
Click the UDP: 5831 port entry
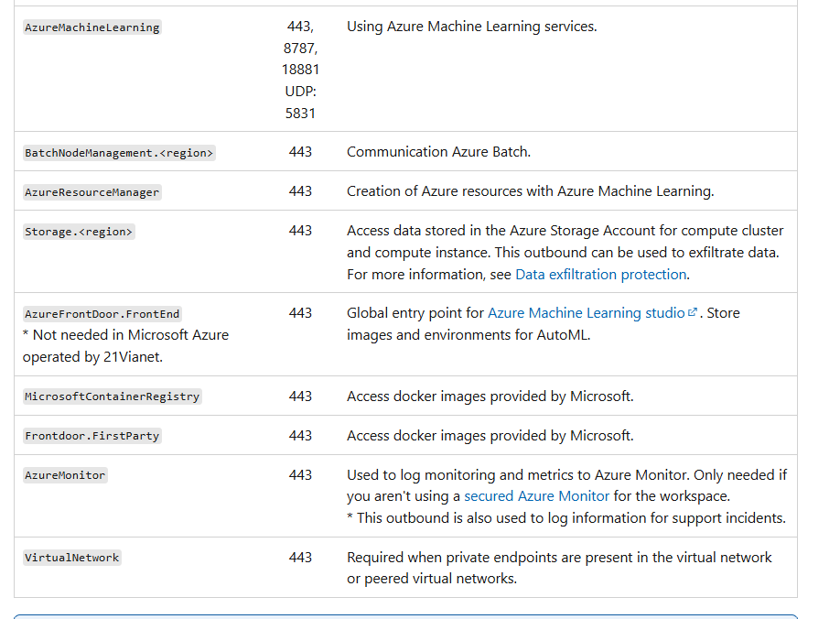click(300, 103)
